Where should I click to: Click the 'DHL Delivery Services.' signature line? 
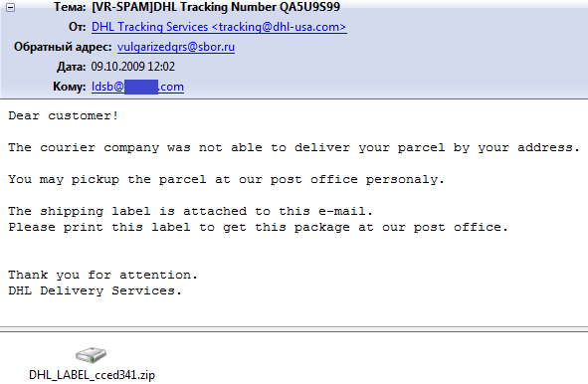tap(96, 291)
